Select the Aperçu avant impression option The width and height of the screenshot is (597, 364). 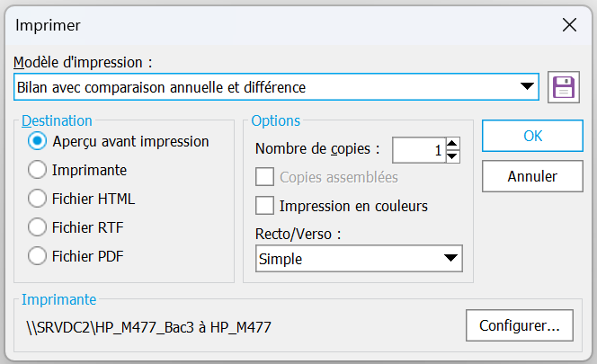pos(38,141)
